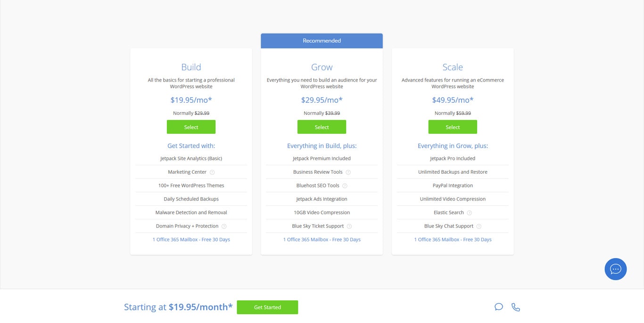This screenshot has width=644, height=323.
Task: Click '100+ Free WordPress Themes' row
Action: 191,186
